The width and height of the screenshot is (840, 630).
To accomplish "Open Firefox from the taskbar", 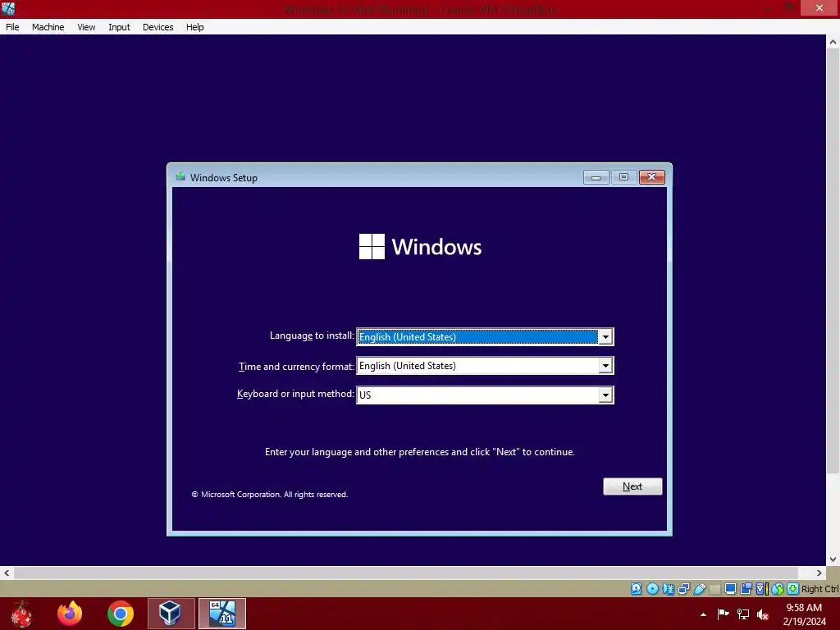I will (x=70, y=614).
